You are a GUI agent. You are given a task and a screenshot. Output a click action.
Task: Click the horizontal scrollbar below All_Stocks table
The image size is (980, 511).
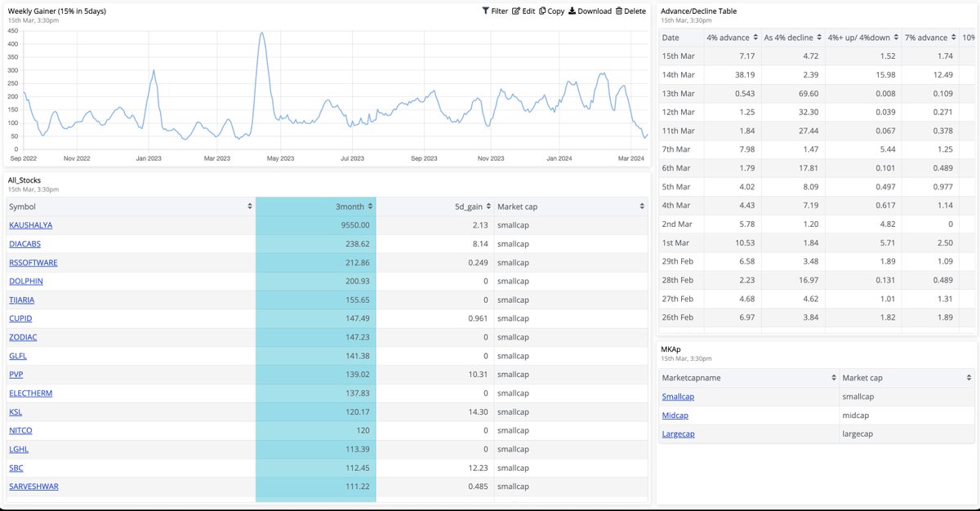point(327,504)
